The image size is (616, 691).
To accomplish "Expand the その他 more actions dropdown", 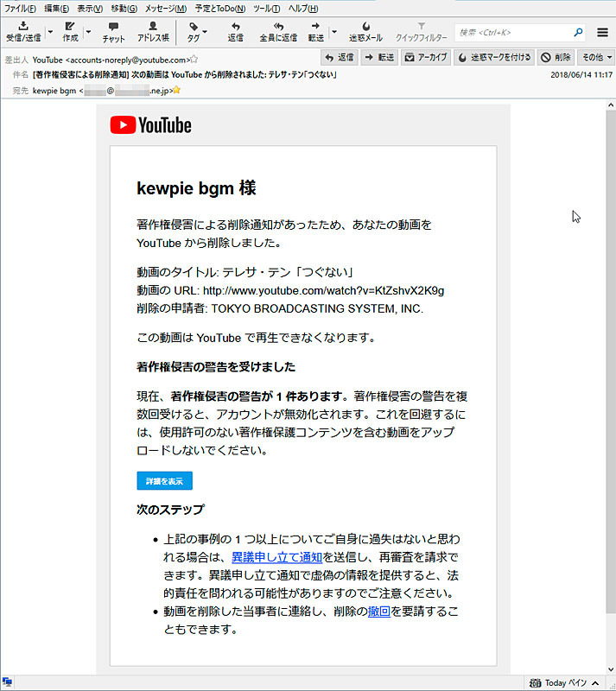I will 596,58.
